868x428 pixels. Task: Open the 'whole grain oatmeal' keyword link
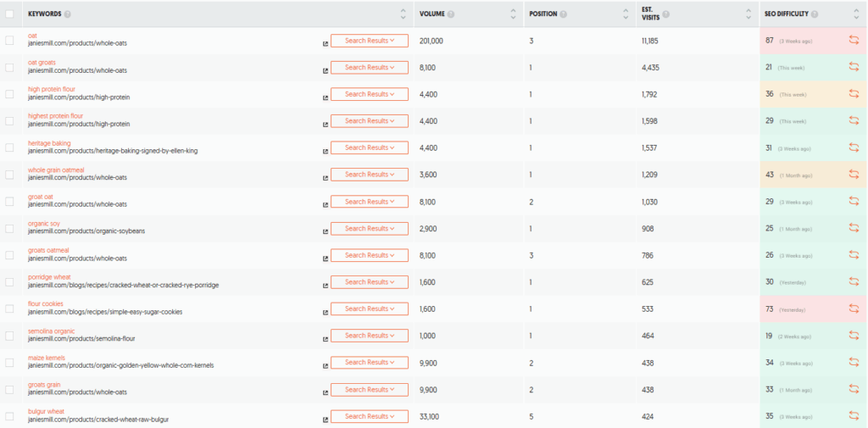(x=57, y=170)
